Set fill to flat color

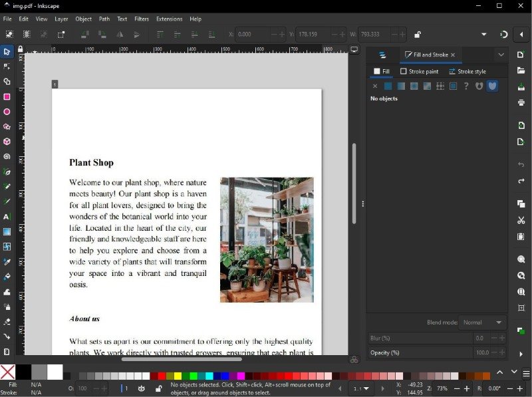tap(388, 86)
